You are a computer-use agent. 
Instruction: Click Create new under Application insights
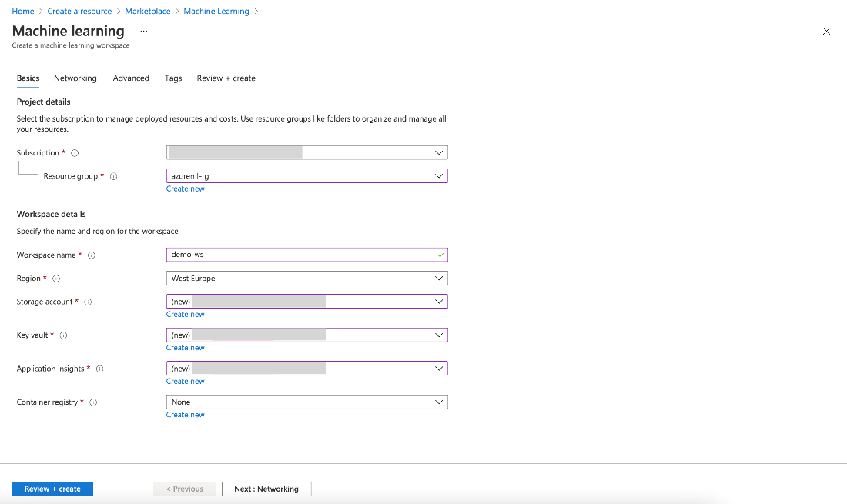tap(186, 382)
